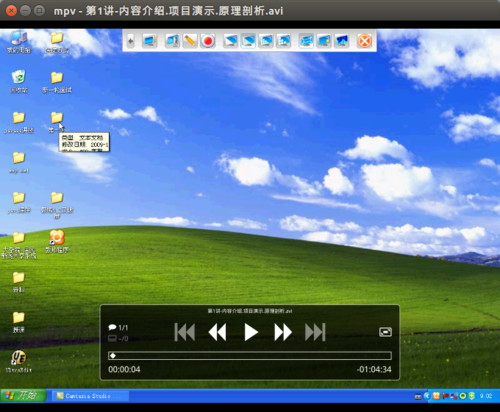Jump to the previous playlist item
Image resolution: width=500 pixels, height=412 pixels.
click(x=185, y=332)
